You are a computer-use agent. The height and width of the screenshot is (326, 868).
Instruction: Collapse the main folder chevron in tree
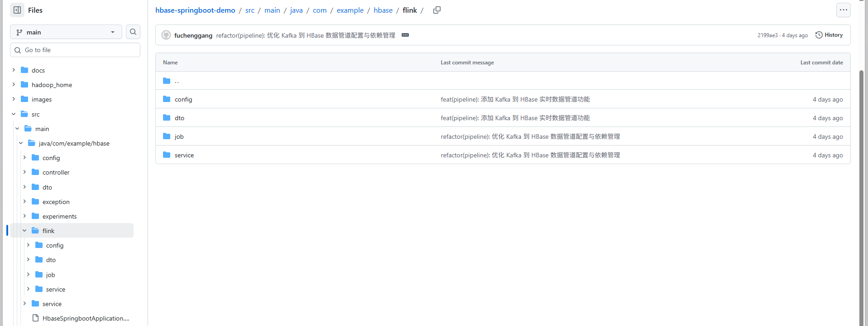(17, 128)
